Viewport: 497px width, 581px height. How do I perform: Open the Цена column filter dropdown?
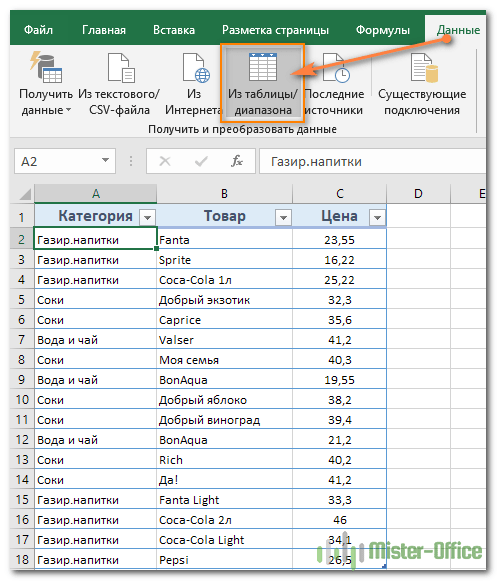point(377,218)
